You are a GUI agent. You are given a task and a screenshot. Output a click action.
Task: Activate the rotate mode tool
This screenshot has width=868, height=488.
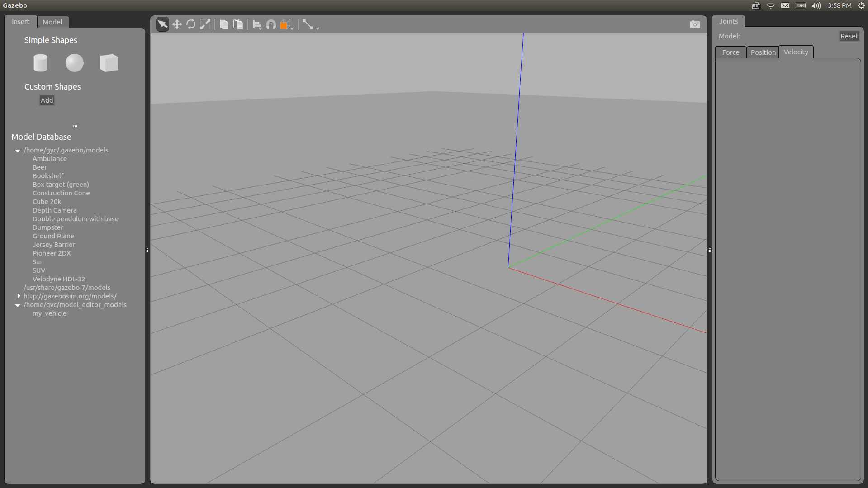191,24
